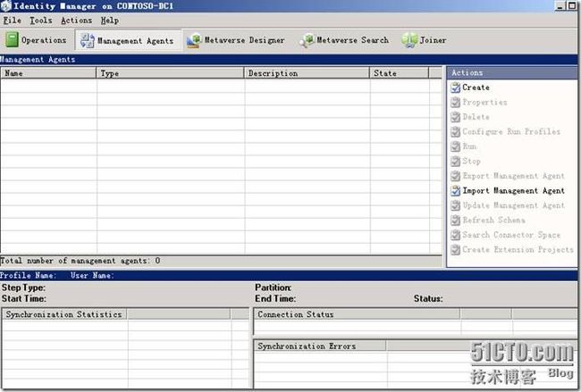Click Create Extension Projects icon
The image size is (581, 392).
point(455,250)
